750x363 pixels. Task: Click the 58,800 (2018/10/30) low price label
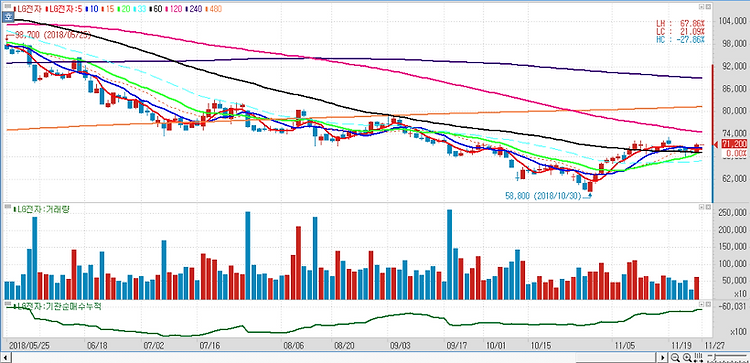pos(543,196)
